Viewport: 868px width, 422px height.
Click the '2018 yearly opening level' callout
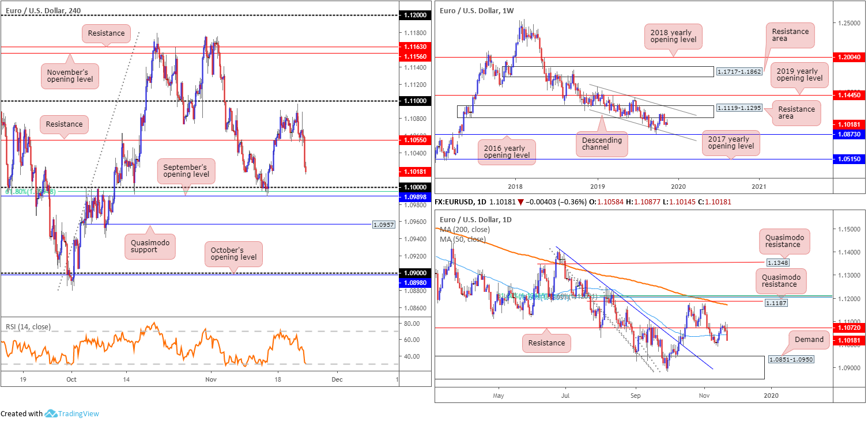point(673,36)
